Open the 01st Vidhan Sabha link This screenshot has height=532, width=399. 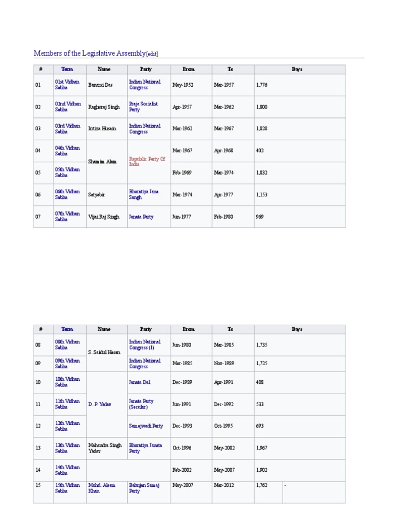[68, 85]
